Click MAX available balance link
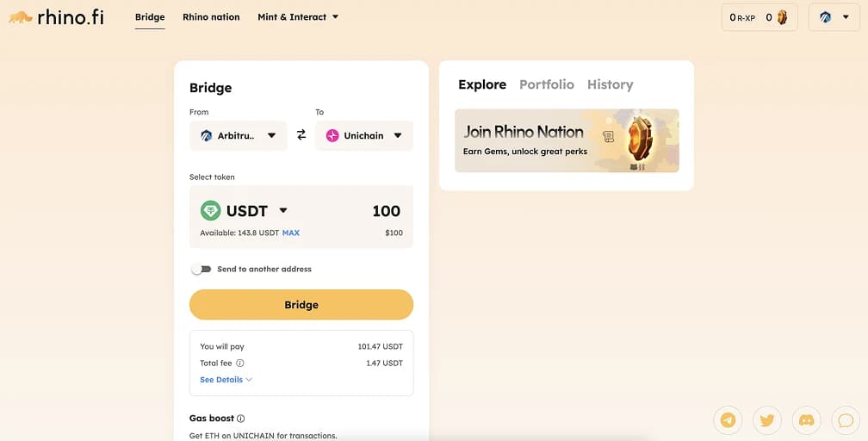868x441 pixels. (291, 233)
